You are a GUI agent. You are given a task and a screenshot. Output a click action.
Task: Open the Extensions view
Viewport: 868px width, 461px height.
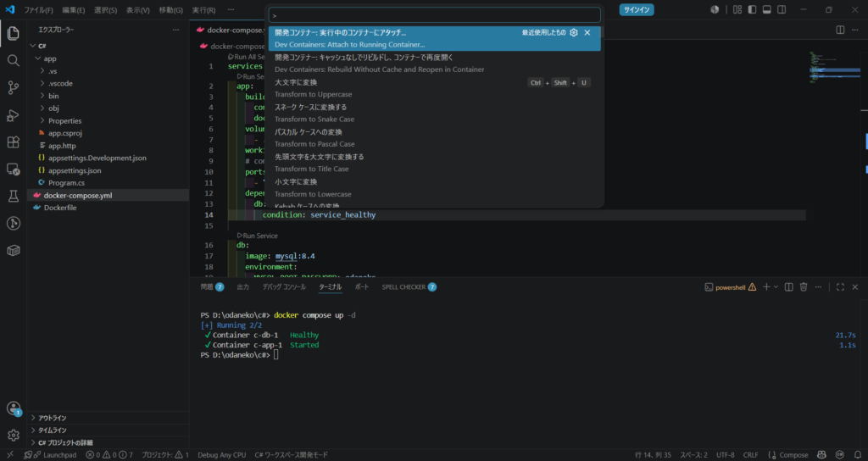pyautogui.click(x=14, y=142)
